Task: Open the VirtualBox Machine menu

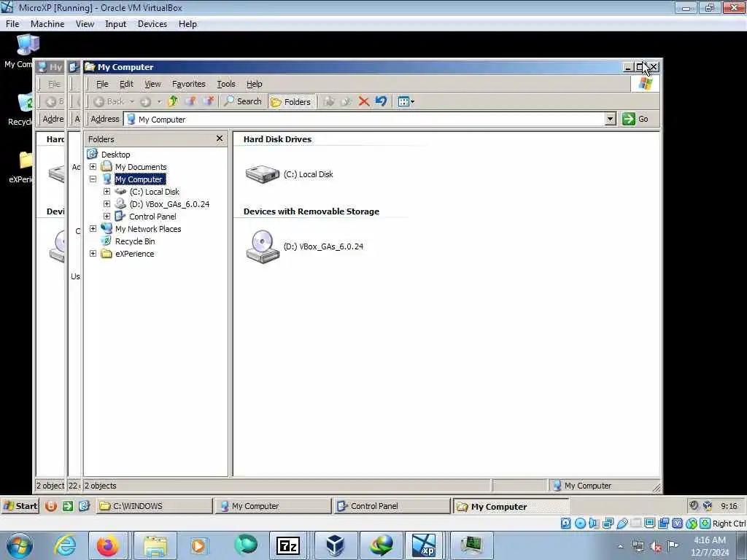Action: (47, 24)
